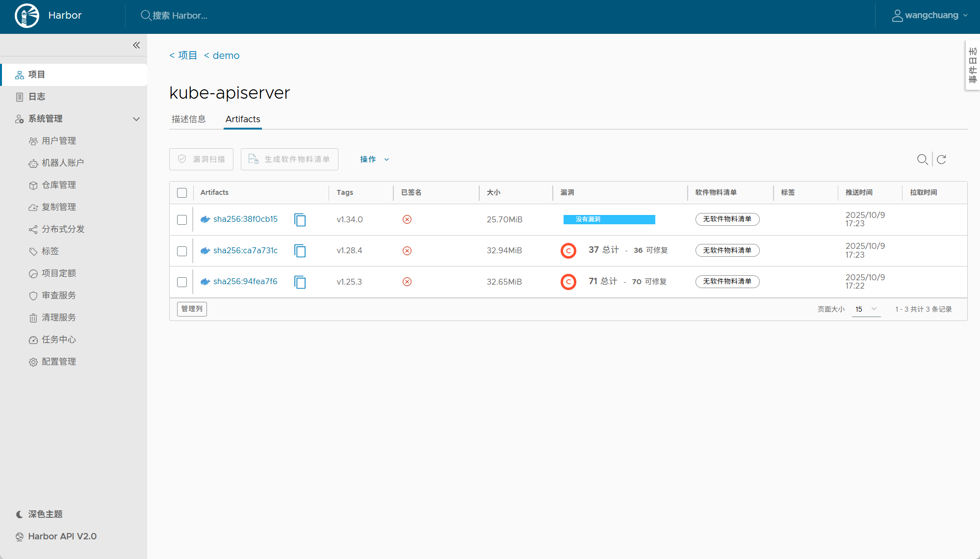The image size is (980, 559).
Task: Click the 搜索 Harbor search field
Action: 180,16
